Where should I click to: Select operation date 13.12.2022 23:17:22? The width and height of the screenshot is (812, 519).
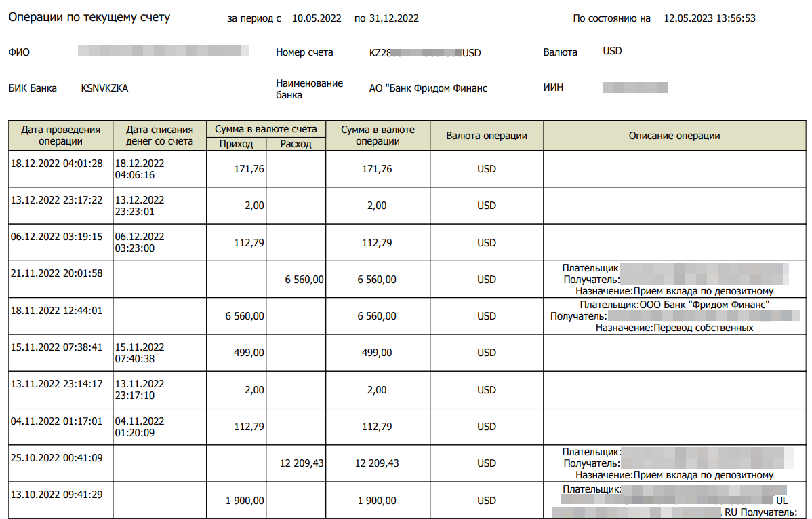(57, 200)
